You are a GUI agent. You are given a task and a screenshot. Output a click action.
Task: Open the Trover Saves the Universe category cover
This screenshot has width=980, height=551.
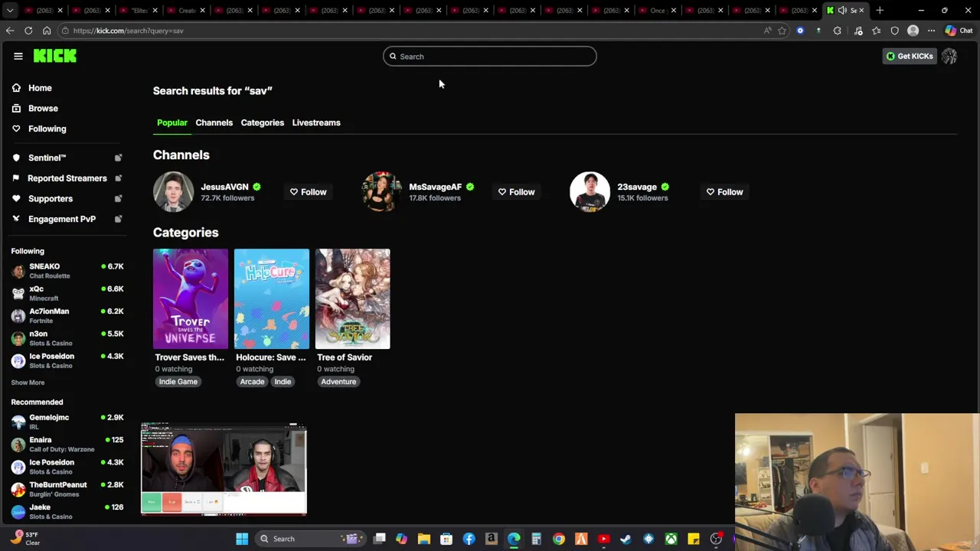[x=191, y=298]
